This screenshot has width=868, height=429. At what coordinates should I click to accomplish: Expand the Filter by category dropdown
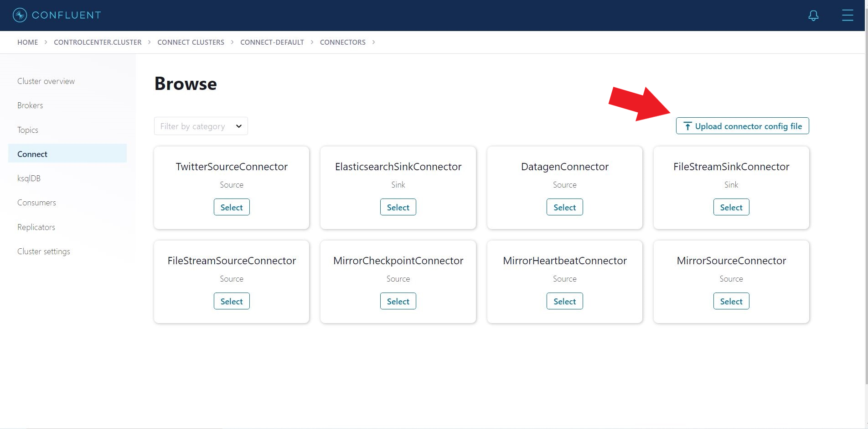tap(201, 126)
